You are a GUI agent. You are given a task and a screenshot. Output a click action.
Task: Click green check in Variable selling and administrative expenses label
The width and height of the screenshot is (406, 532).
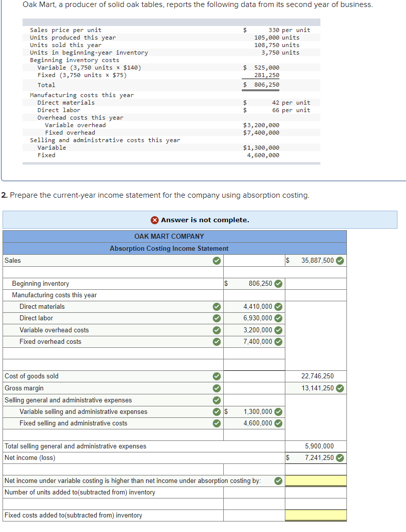click(x=217, y=412)
